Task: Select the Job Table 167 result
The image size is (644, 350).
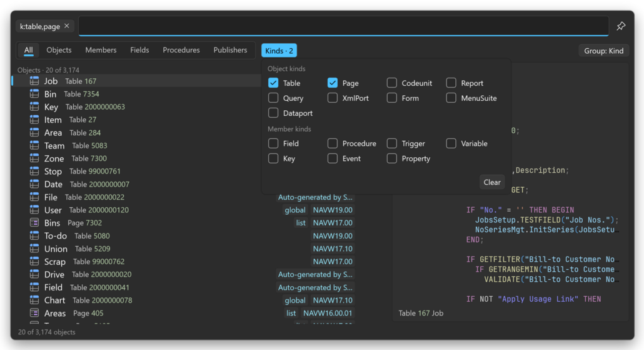Action: 137,81
